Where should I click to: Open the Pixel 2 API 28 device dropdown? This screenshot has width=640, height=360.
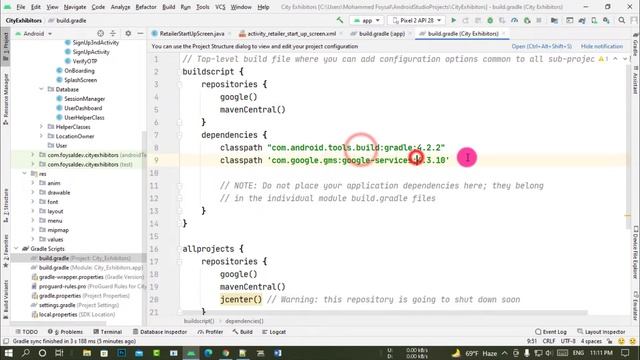click(416, 20)
